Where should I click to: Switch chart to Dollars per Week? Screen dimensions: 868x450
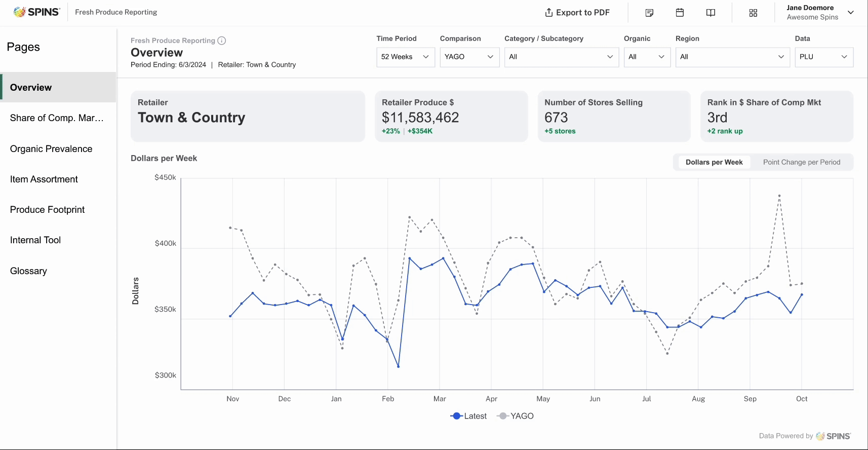714,162
